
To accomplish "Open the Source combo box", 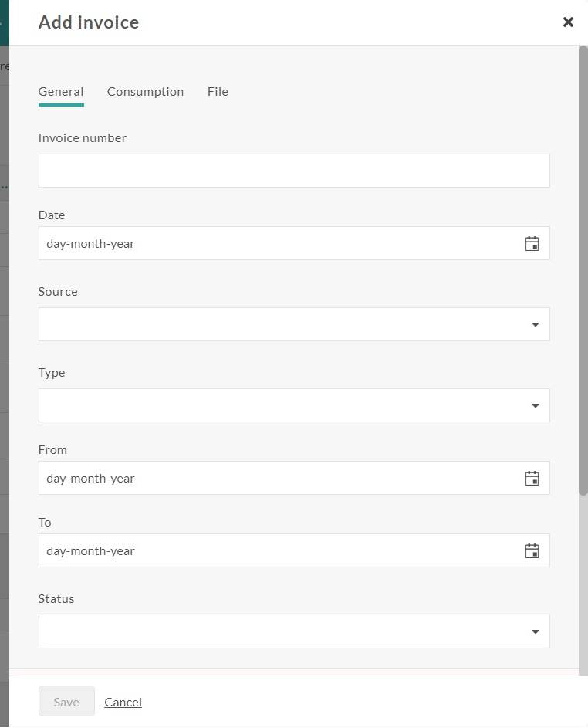I will pos(294,324).
